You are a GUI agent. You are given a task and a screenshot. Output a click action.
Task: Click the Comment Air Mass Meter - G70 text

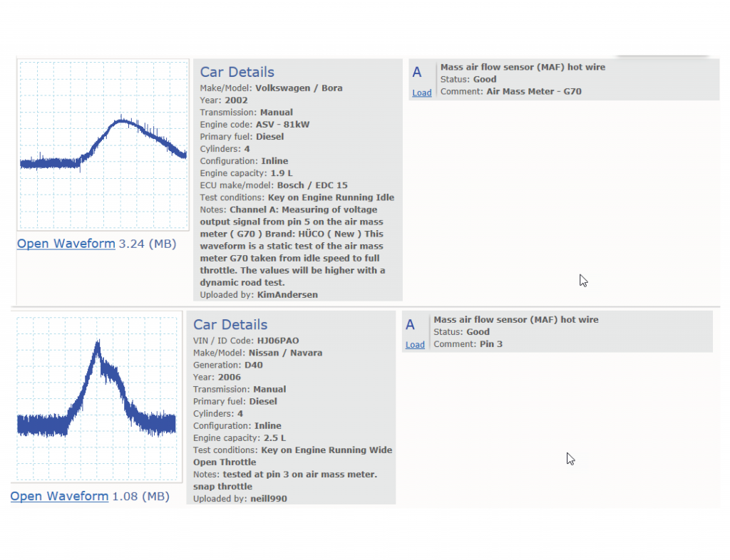[x=510, y=91]
